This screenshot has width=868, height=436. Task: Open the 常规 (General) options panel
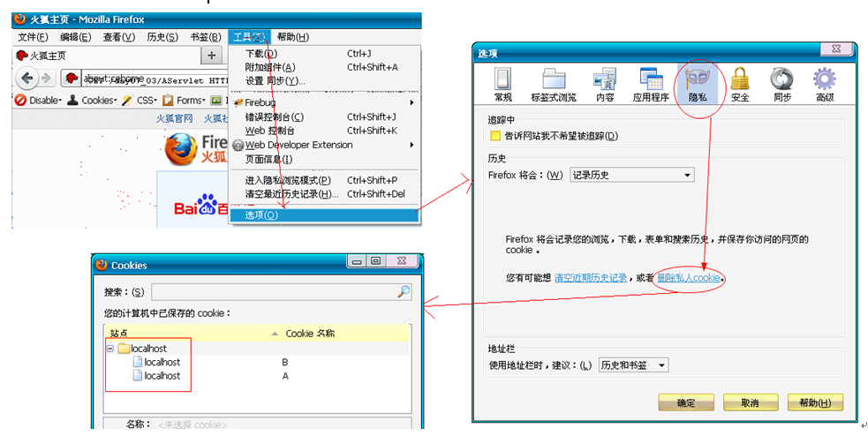(503, 84)
